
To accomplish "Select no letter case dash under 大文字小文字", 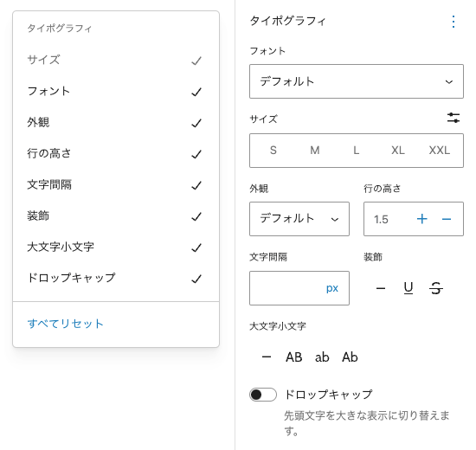I will pyautogui.click(x=267, y=357).
